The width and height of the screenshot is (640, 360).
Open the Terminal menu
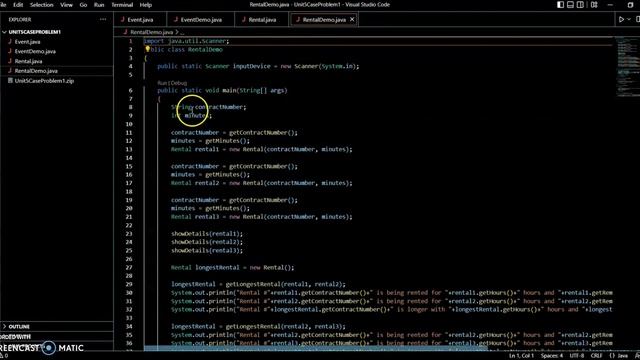pyautogui.click(x=122, y=5)
